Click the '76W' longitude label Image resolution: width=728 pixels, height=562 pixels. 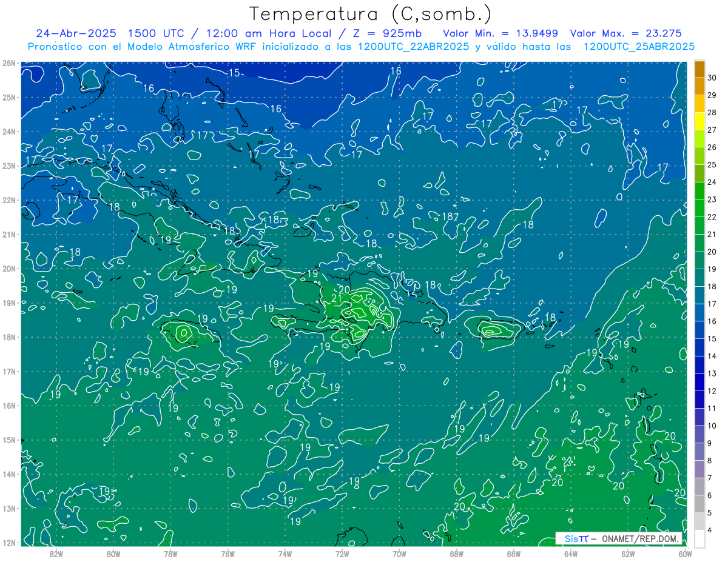(x=227, y=553)
